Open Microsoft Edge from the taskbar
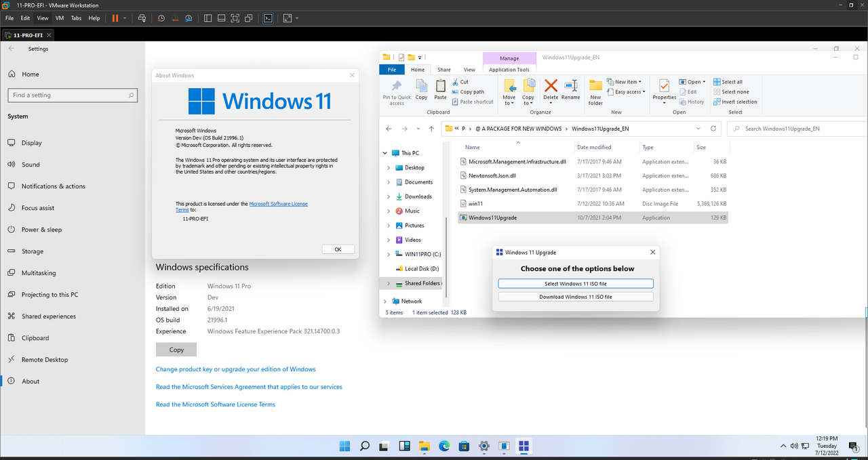 444,446
